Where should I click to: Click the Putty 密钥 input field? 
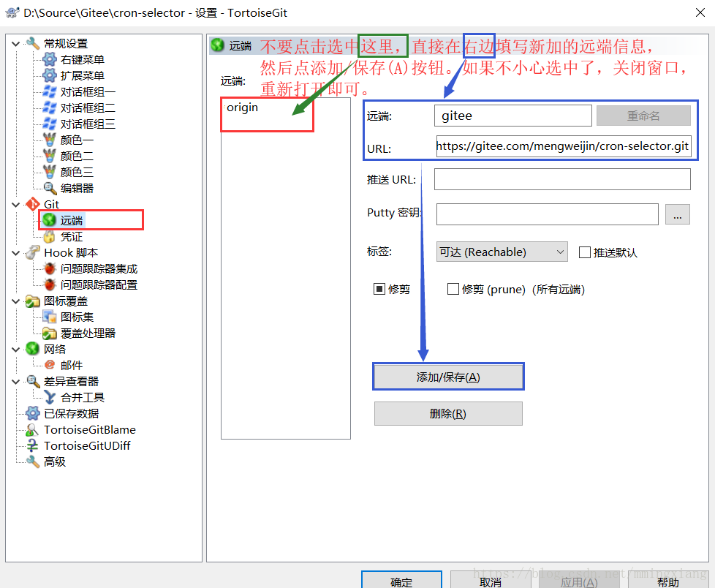point(547,214)
